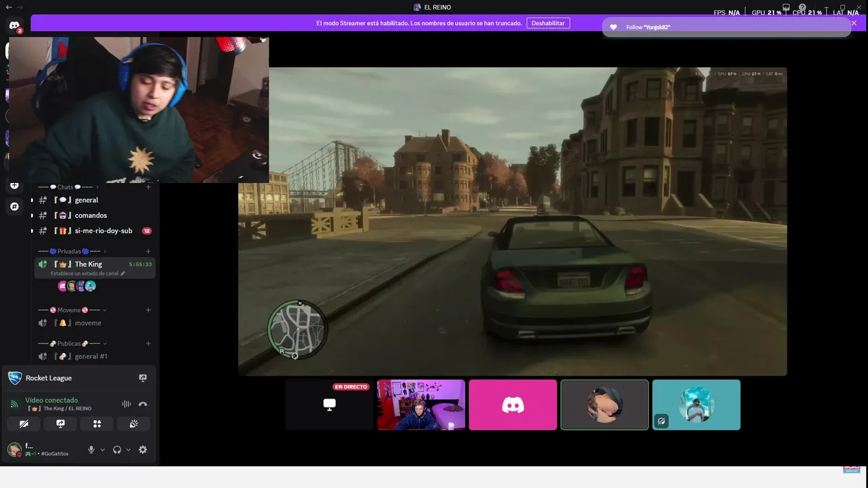868x488 pixels.
Task: Click the Video conectado status text
Action: (52, 400)
